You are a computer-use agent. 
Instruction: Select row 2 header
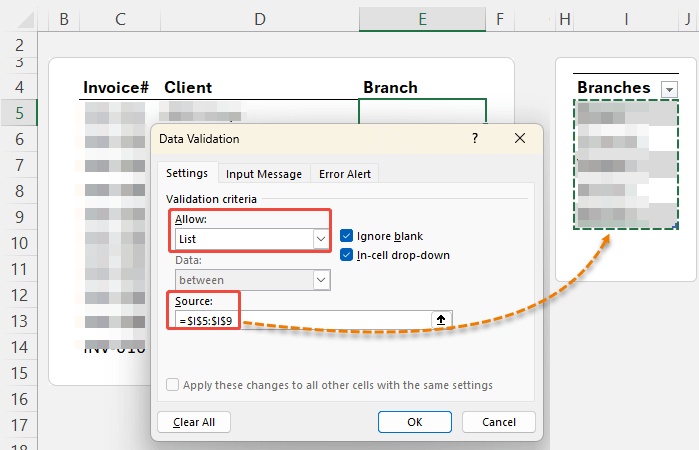tap(19, 45)
